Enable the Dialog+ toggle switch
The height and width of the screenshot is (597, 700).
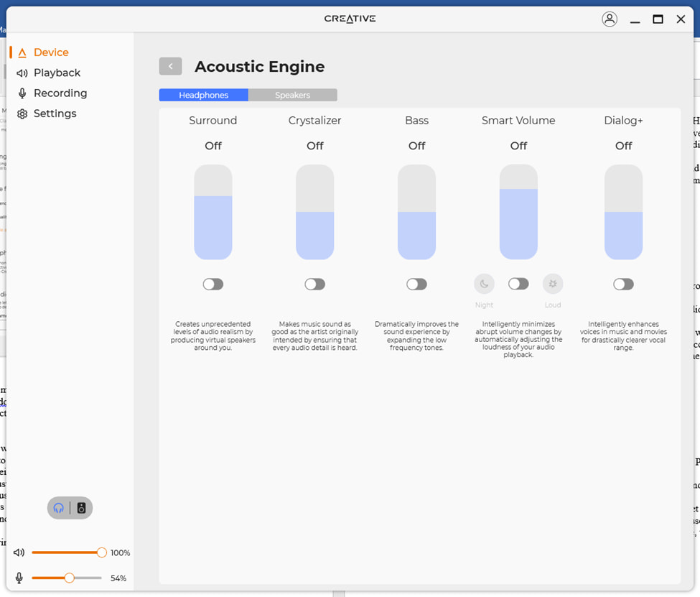pyautogui.click(x=623, y=284)
